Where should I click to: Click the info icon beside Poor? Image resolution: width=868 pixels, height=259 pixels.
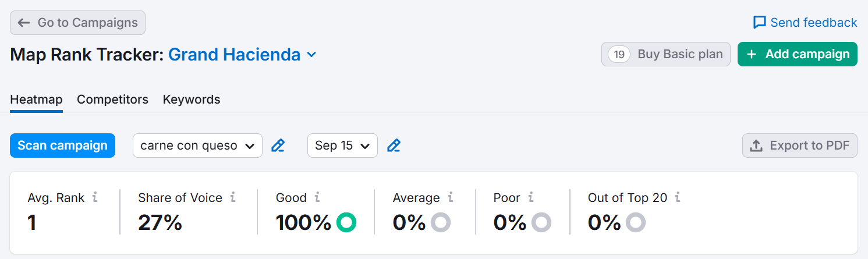(x=531, y=198)
